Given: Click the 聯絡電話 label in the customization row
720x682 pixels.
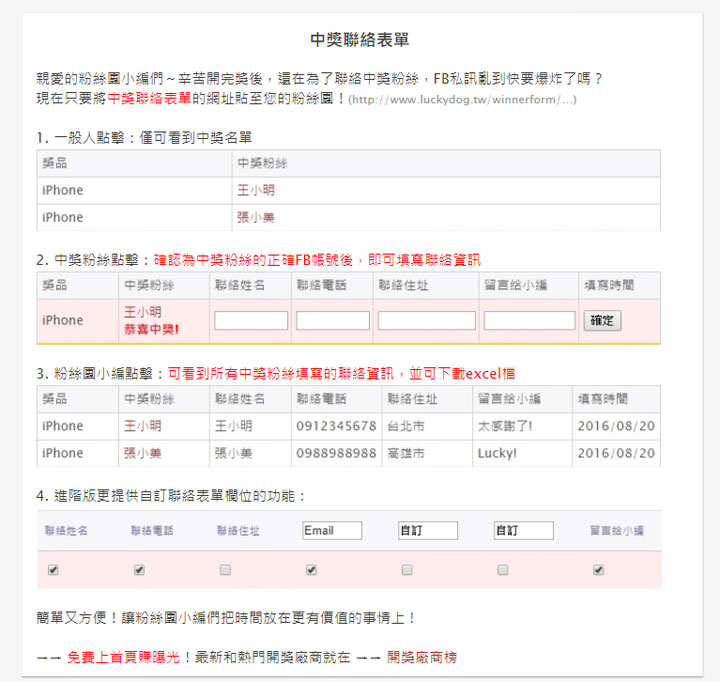Looking at the screenshot, I should tap(152, 530).
